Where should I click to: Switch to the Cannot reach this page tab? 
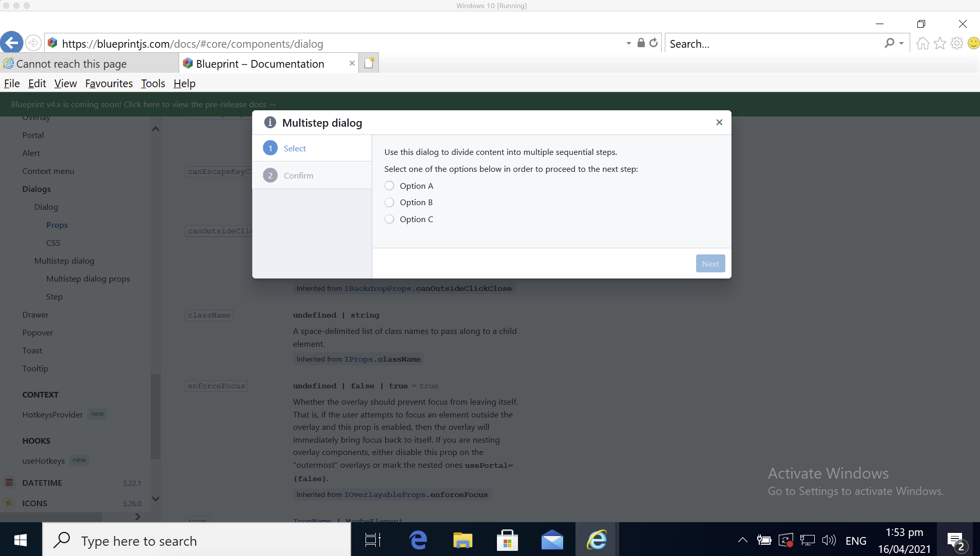(x=89, y=64)
